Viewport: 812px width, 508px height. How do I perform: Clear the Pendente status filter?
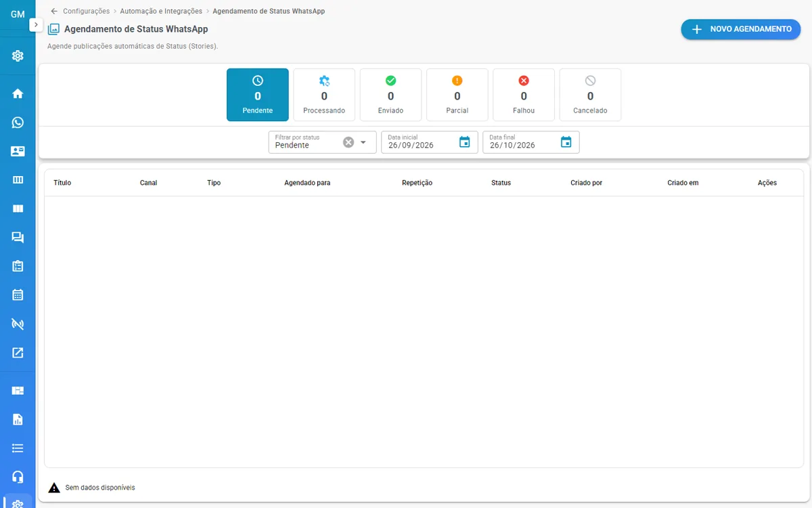348,142
